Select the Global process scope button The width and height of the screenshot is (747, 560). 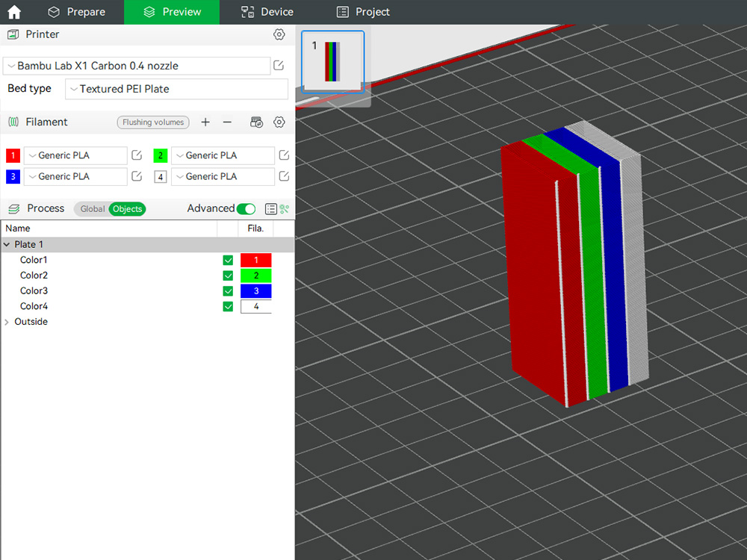(91, 209)
